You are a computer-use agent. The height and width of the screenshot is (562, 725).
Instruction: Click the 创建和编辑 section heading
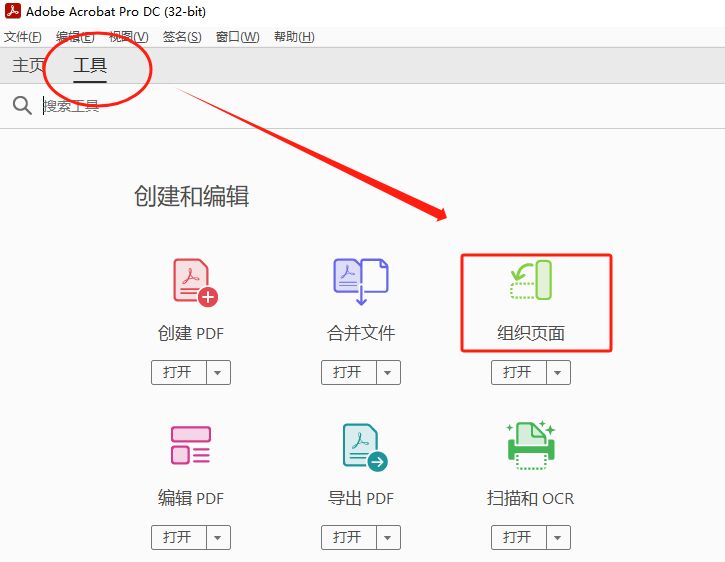coord(192,196)
